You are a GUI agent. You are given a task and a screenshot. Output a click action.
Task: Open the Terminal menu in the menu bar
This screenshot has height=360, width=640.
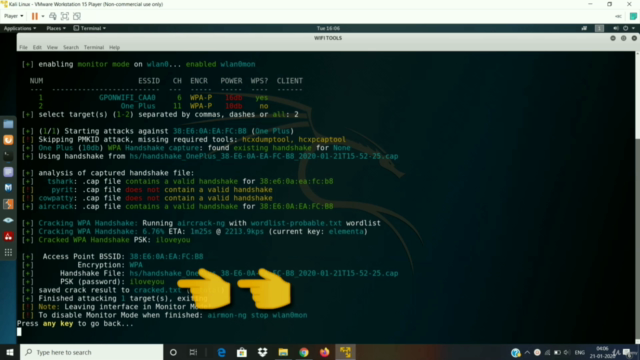tap(94, 47)
